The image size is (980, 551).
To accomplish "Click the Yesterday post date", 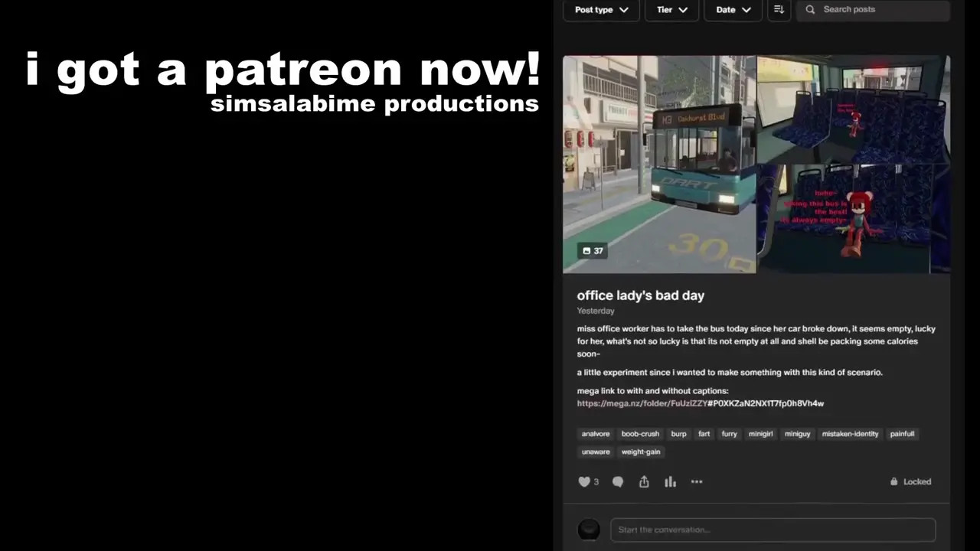I will click(x=596, y=311).
